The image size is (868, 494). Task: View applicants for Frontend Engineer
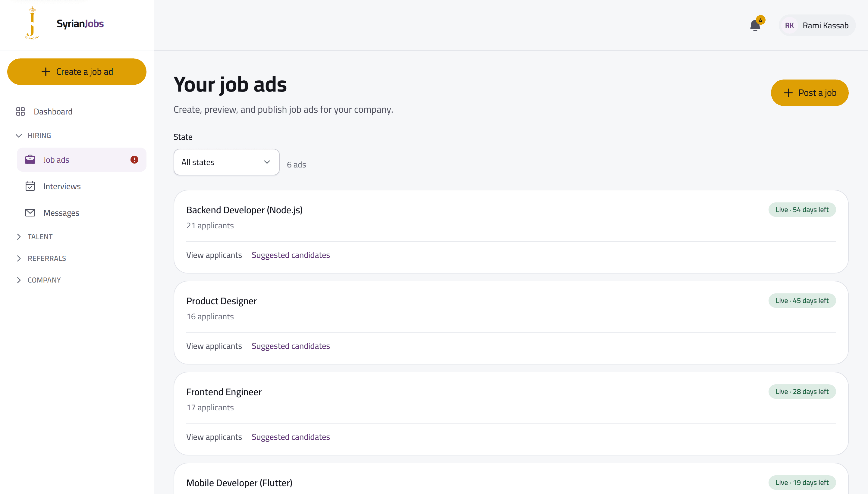[x=214, y=437]
